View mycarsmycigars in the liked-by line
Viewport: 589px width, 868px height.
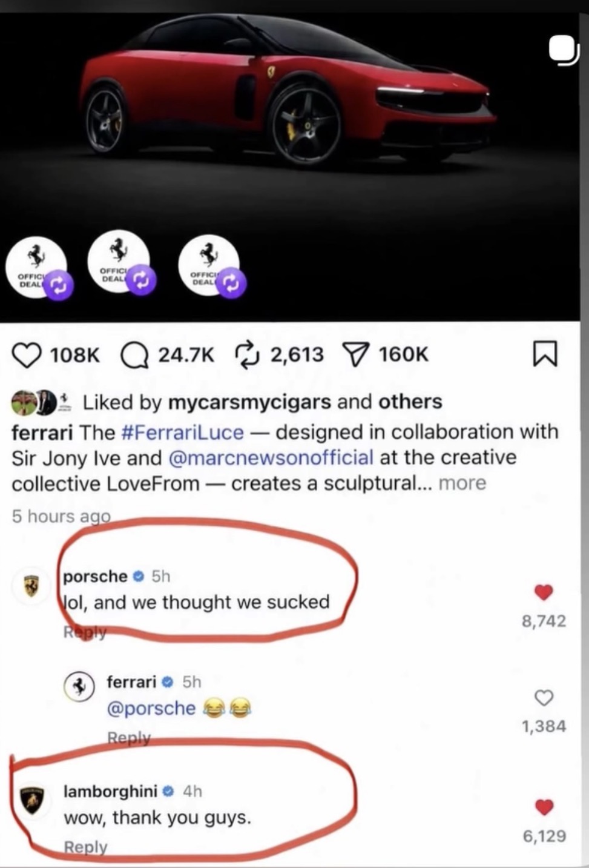(x=249, y=402)
